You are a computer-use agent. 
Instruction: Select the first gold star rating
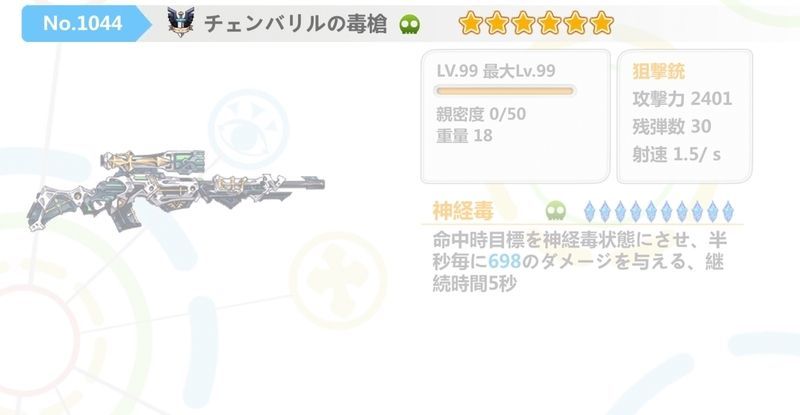[471, 23]
